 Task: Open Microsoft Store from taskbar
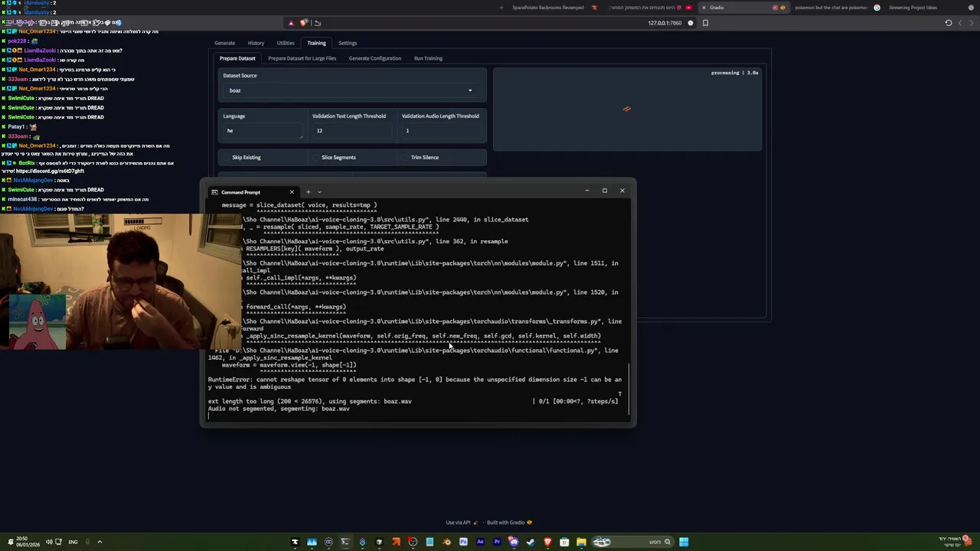(564, 542)
